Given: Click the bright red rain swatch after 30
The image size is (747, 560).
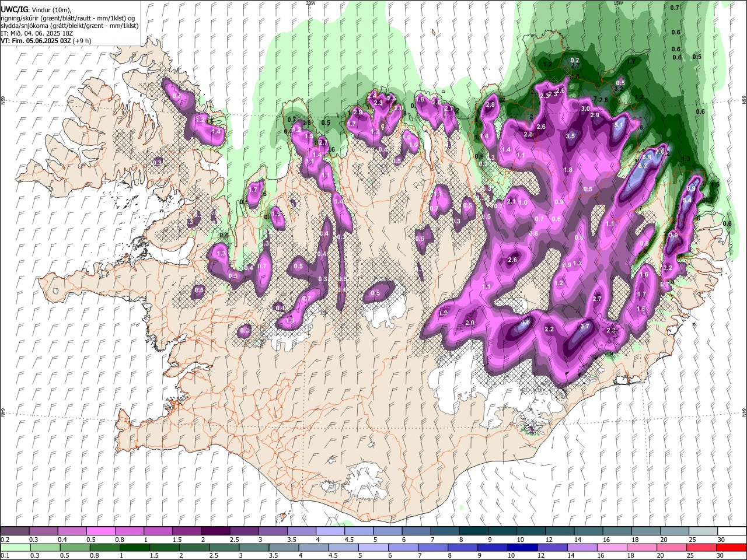Looking at the screenshot, I should (731, 547).
